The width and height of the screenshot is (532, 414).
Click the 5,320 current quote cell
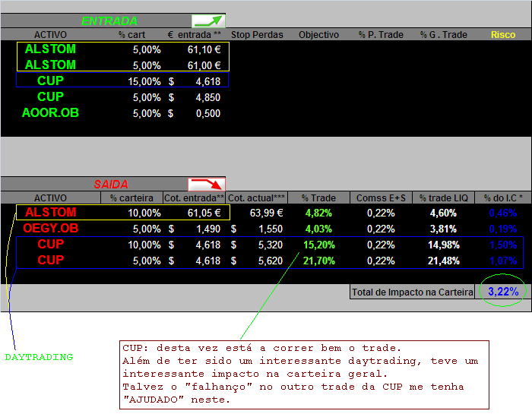(x=270, y=245)
